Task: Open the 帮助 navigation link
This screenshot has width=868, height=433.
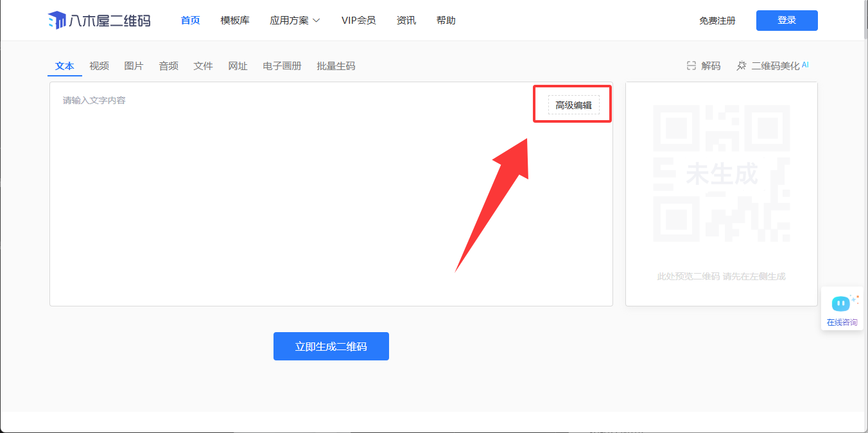Action: tap(446, 21)
